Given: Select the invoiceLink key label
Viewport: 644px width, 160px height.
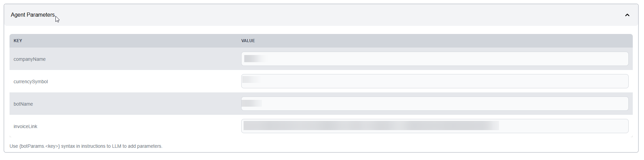Looking at the screenshot, I should click(26, 126).
